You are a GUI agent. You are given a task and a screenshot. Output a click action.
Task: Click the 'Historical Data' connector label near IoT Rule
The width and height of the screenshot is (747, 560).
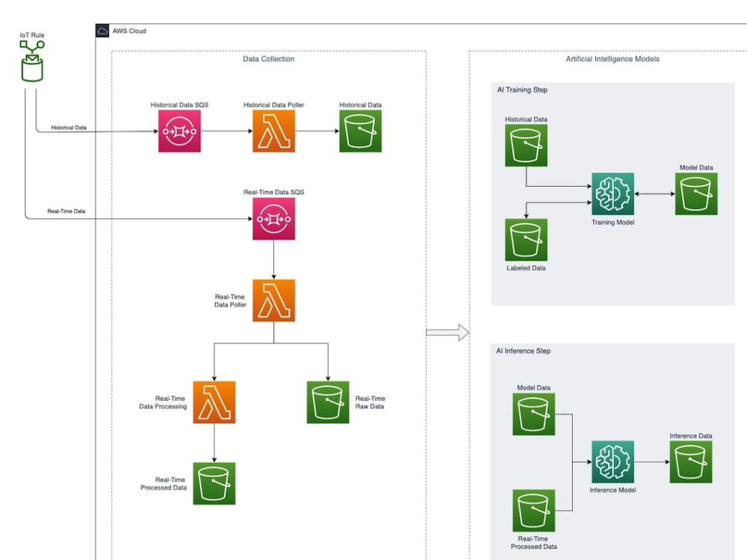[x=69, y=128]
